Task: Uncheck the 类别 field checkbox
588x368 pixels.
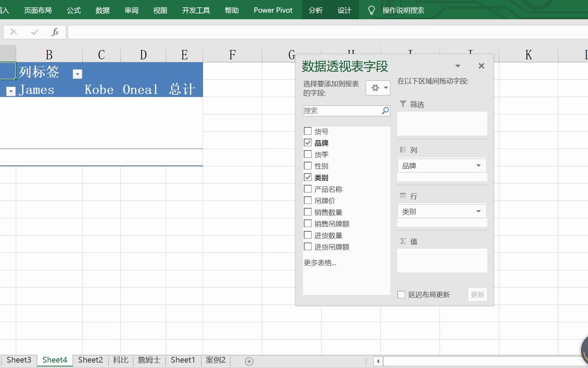Action: point(308,177)
